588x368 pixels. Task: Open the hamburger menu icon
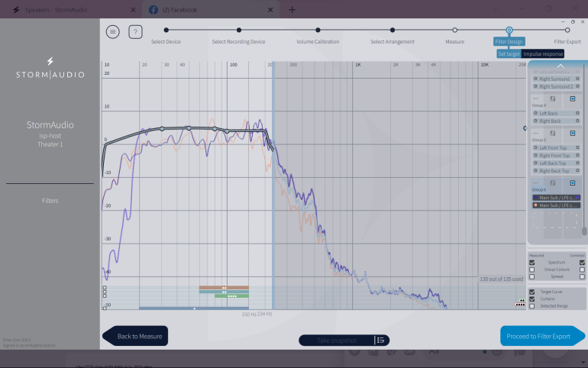[x=113, y=31]
